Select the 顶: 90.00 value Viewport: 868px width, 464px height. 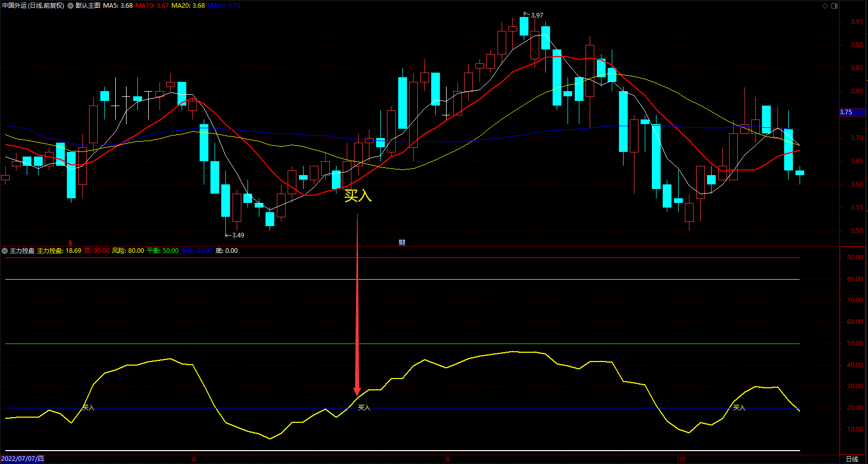(97, 251)
